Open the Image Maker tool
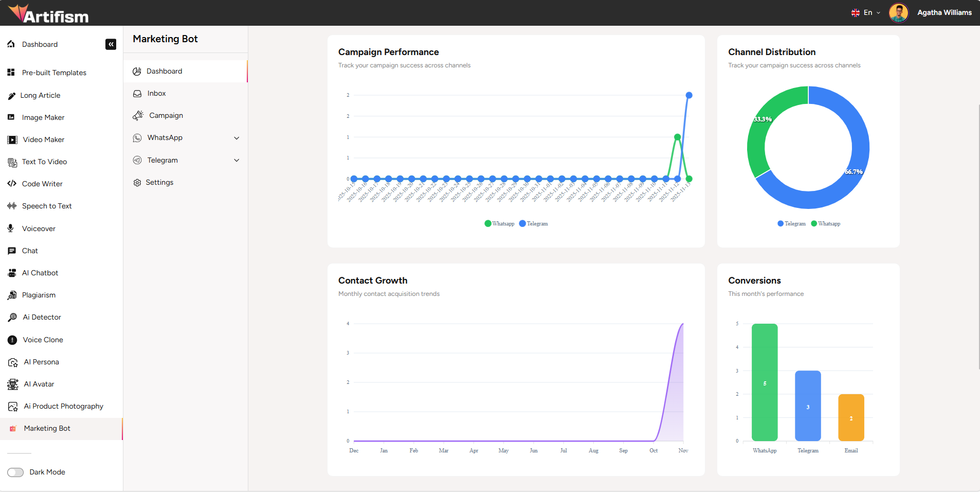This screenshot has height=492, width=980. 42,117
